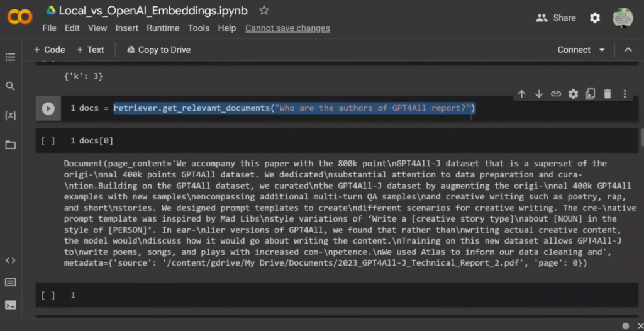Open the table of contents panel
Screen dimensions: 644x331
(10, 57)
